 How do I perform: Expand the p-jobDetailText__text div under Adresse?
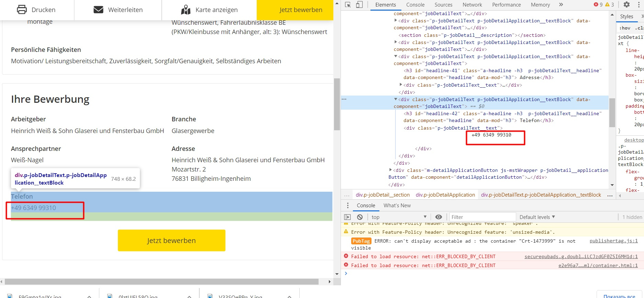click(401, 85)
